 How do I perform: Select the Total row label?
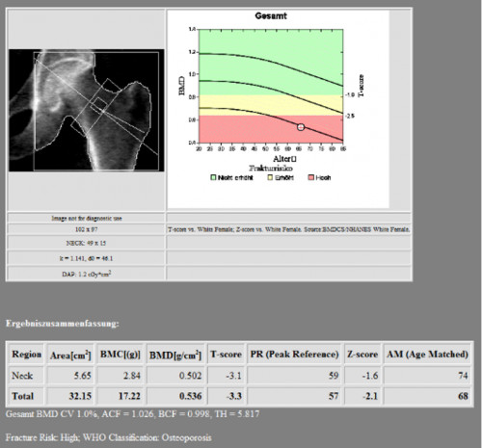(x=22, y=396)
